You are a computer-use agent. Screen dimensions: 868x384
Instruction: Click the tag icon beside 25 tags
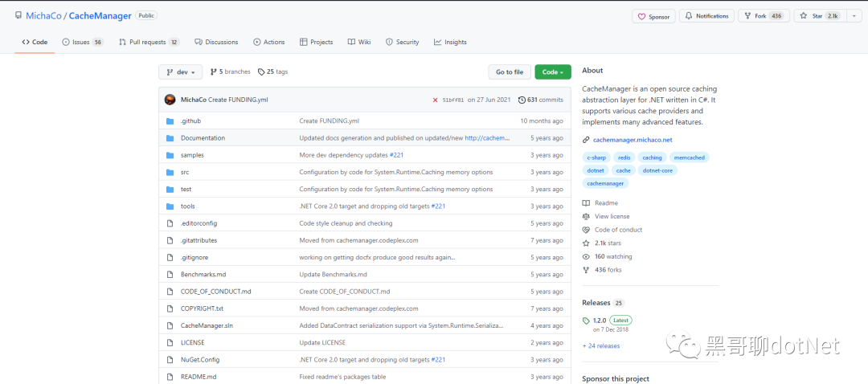261,72
